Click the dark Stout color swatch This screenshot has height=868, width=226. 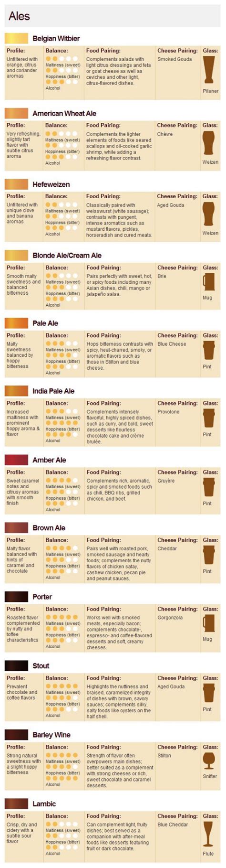tap(16, 665)
